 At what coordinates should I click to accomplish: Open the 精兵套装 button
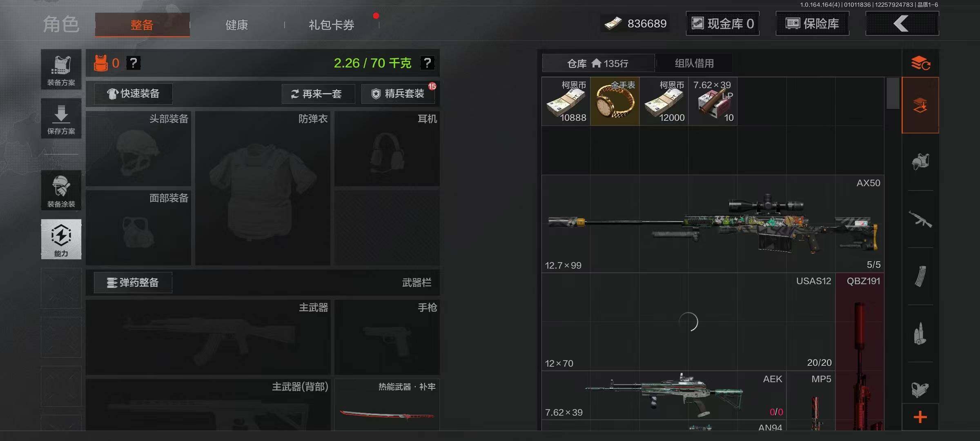(x=398, y=94)
